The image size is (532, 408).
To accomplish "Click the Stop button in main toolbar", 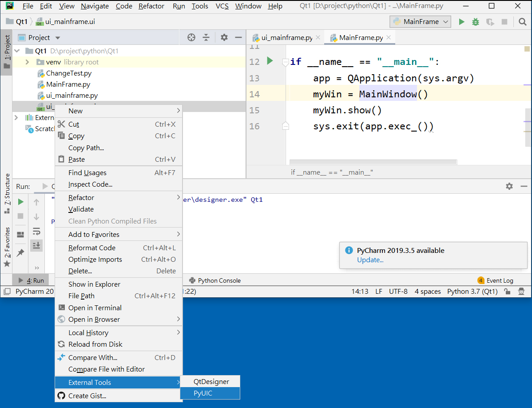I will [x=504, y=22].
